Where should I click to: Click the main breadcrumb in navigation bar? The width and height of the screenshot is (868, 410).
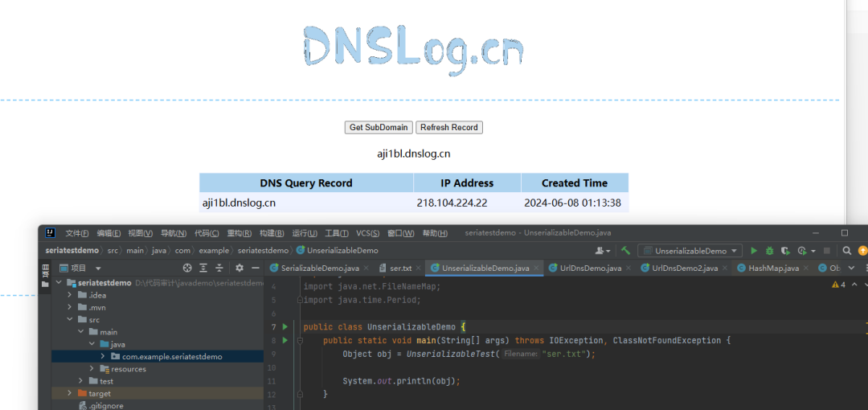[x=135, y=251]
